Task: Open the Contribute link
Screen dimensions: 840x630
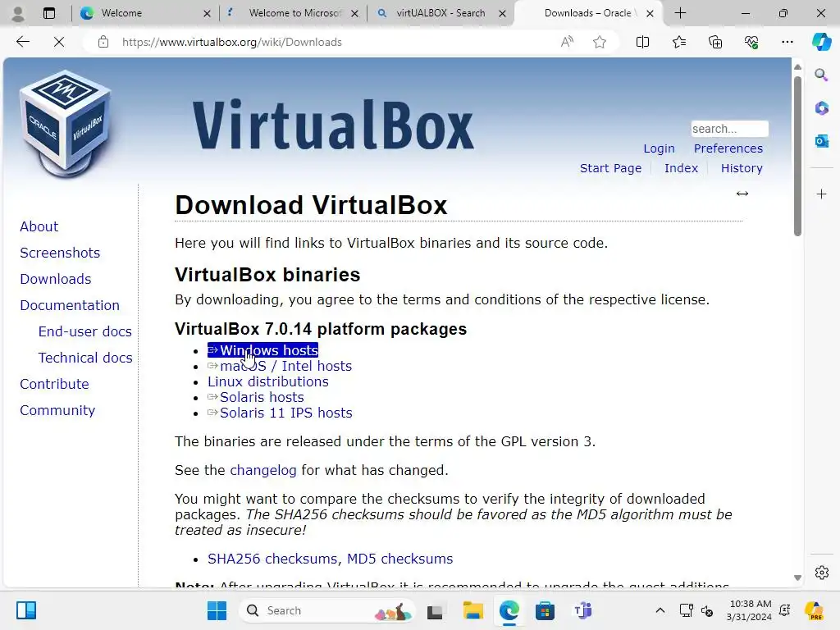Action: click(x=55, y=384)
